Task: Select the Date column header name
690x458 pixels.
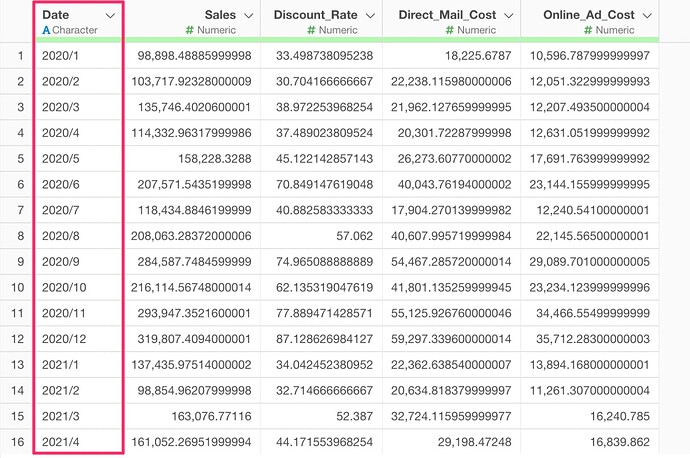Action: click(56, 16)
